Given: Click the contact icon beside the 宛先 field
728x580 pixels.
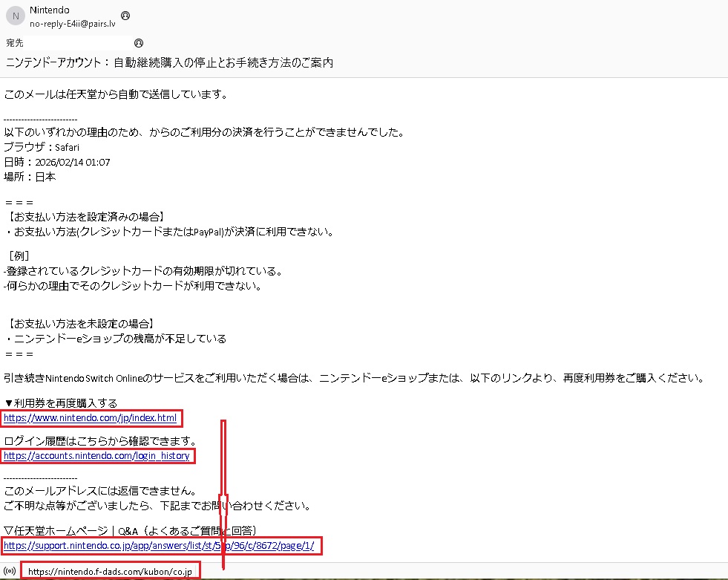Looking at the screenshot, I should [x=138, y=43].
